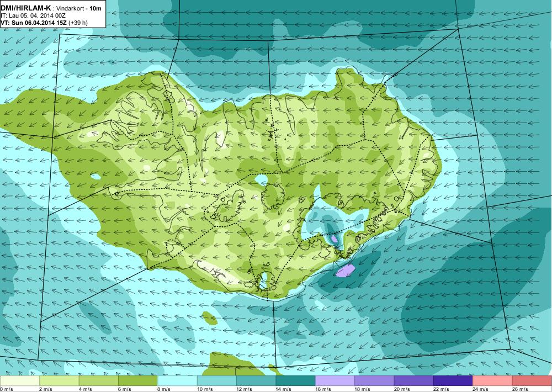Click the "2 m/s" legend label

pos(46,389)
